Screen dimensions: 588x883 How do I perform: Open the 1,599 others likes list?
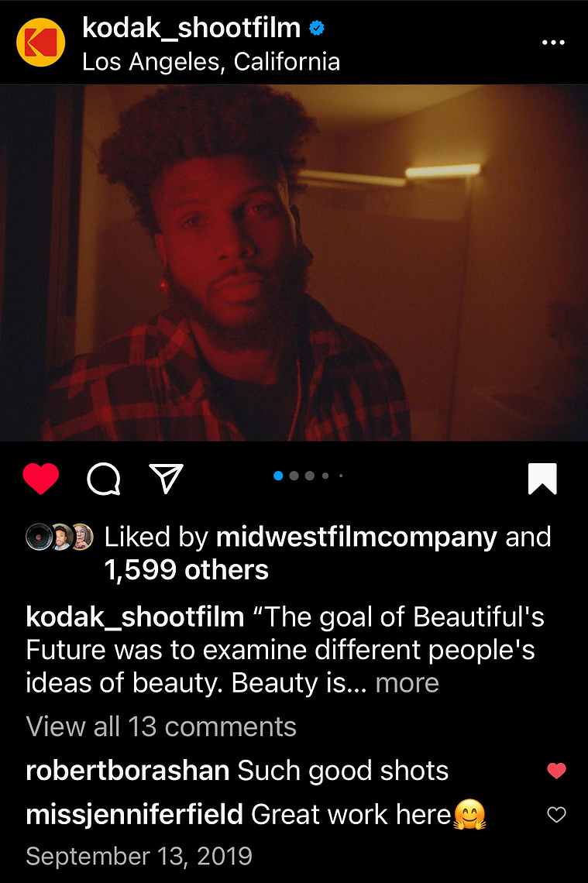point(187,570)
